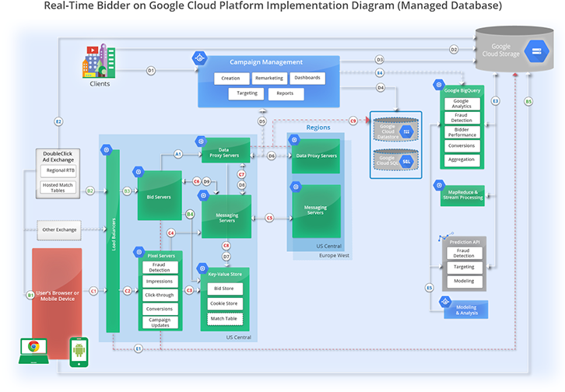
Task: Click the Other Exchange box
Action: (59, 230)
